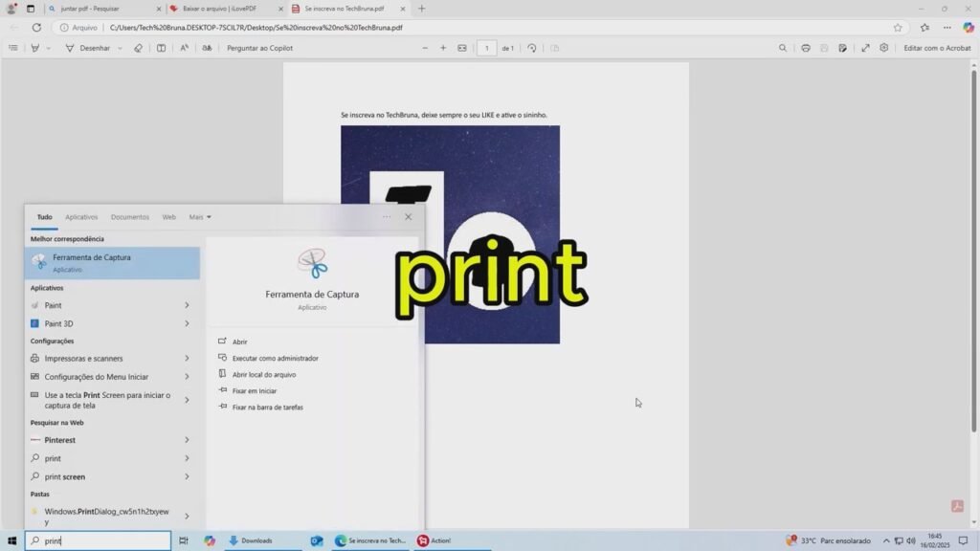This screenshot has width=980, height=551.
Task: Add page to favorites star
Action: (898, 28)
